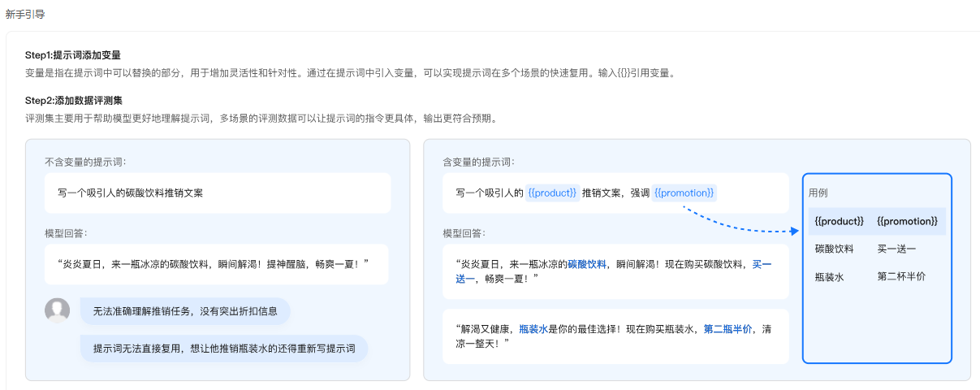Click the blue 瓶装水 highlight in the second answer
Viewport: 980px width, 390px height.
tap(533, 329)
